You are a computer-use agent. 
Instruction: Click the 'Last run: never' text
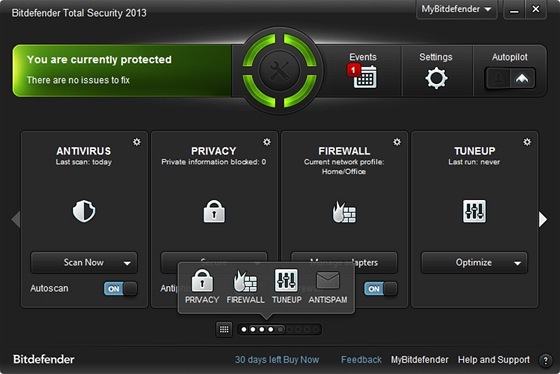click(474, 162)
